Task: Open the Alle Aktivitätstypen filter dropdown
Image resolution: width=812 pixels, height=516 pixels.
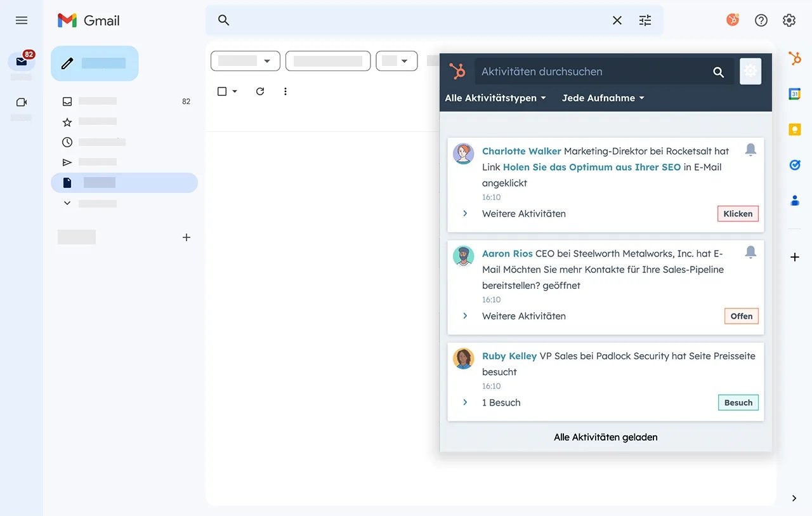Action: click(x=495, y=98)
